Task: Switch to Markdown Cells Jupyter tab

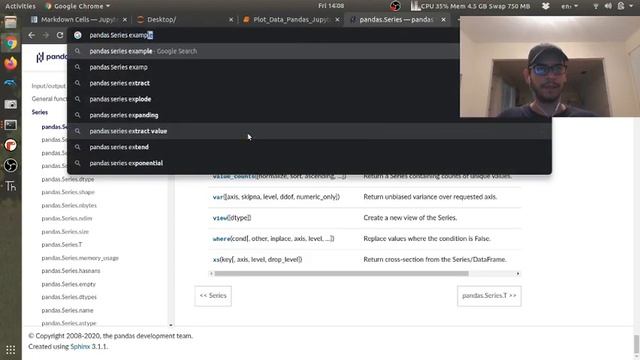Action: (x=78, y=20)
